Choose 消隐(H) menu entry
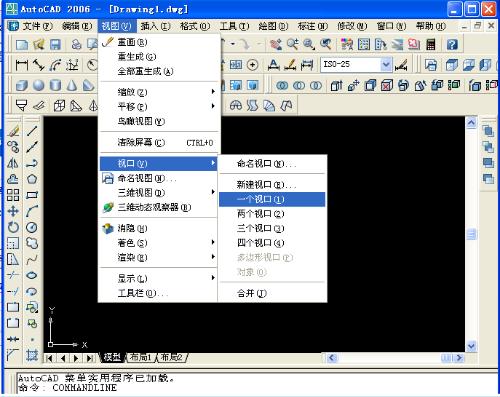This screenshot has height=397, width=500. (x=160, y=228)
